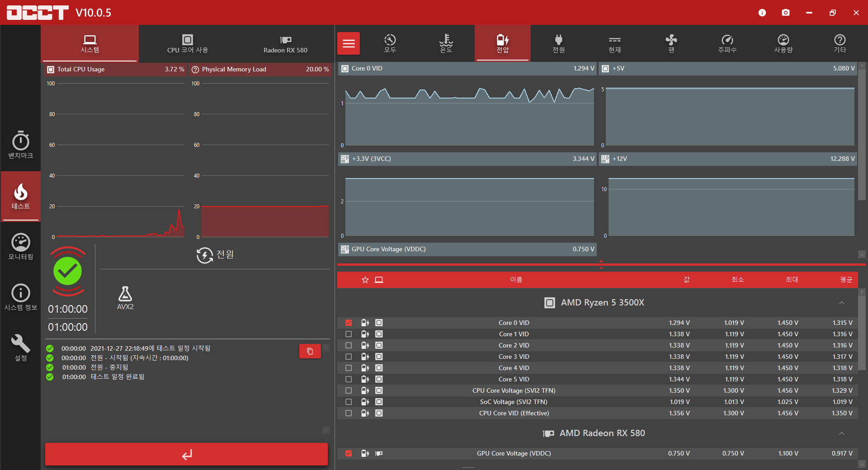The height and width of the screenshot is (470, 868).
Task: Check the Core 5 VID checkbox
Action: click(x=349, y=379)
